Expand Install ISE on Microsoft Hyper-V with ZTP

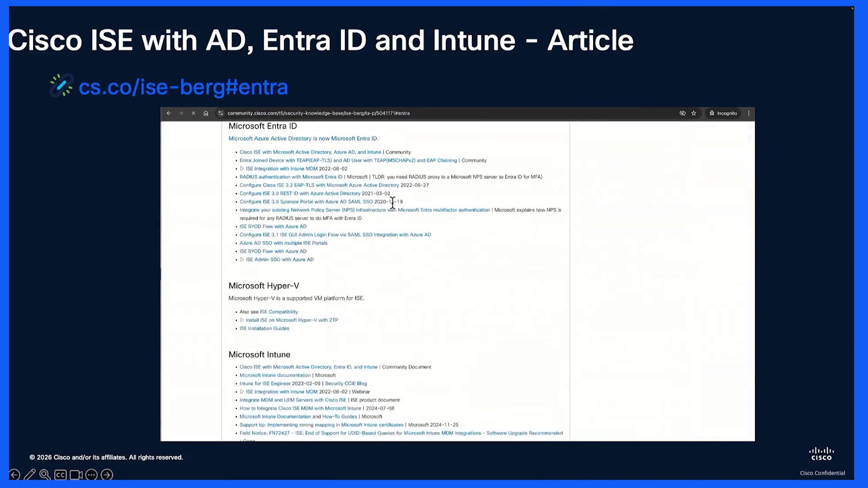coord(242,320)
